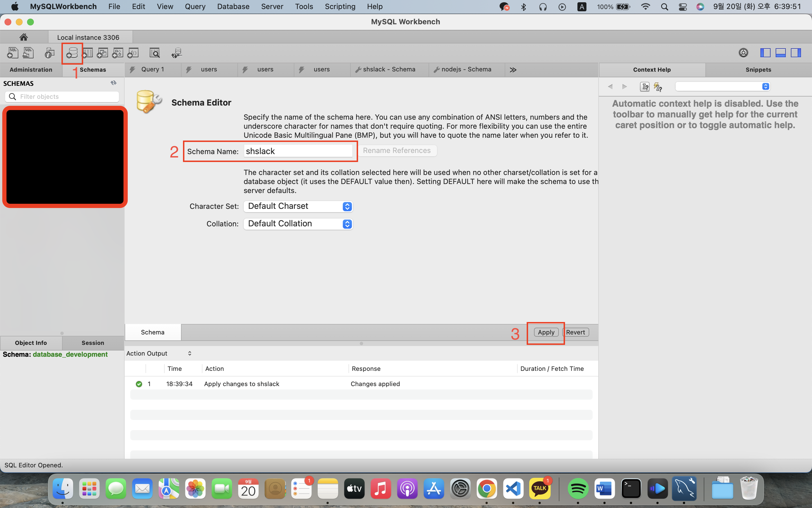This screenshot has width=812, height=508.
Task: Reconnect to DBMS icon
Action: (x=176, y=53)
